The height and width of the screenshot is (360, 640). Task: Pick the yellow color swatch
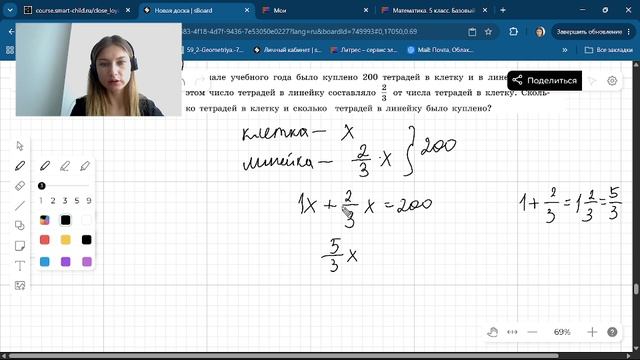(65, 240)
